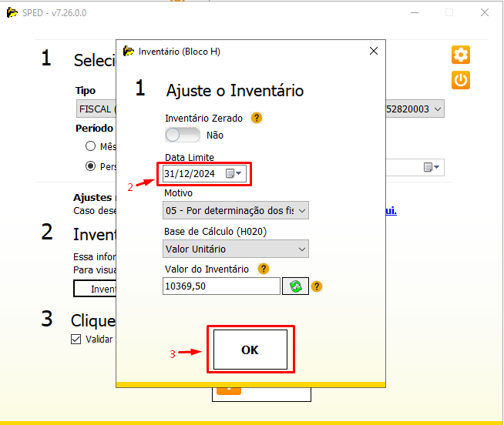Viewport: 504px width, 425px height.
Task: Open the orange settings gear
Action: (x=461, y=55)
